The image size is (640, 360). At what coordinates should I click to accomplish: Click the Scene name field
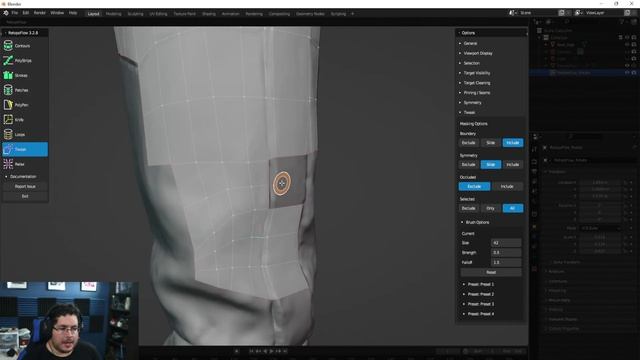[537, 13]
